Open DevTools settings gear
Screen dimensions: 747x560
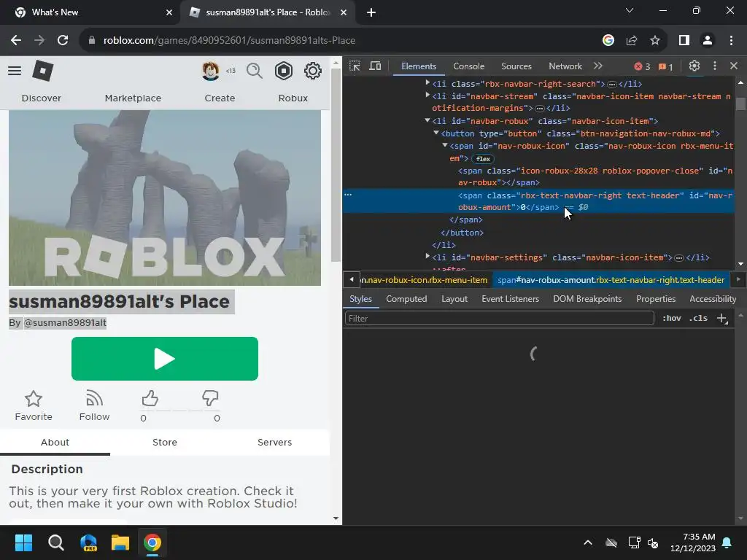tap(694, 66)
